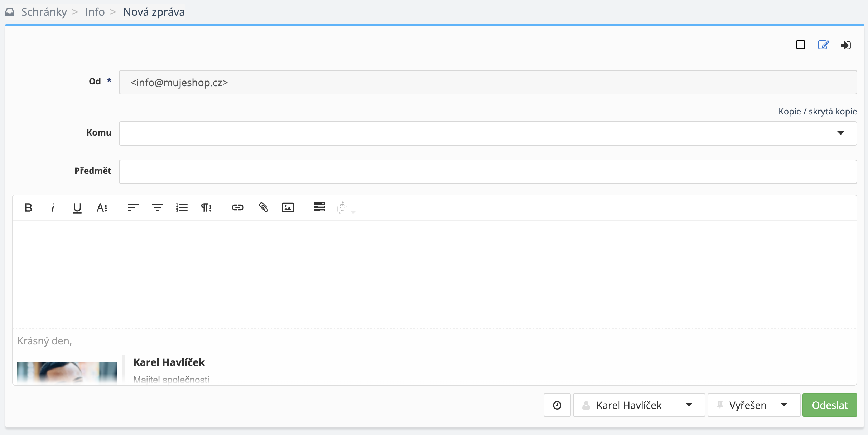The image size is (868, 435).
Task: Attach a file with paperclip icon
Action: tap(264, 207)
